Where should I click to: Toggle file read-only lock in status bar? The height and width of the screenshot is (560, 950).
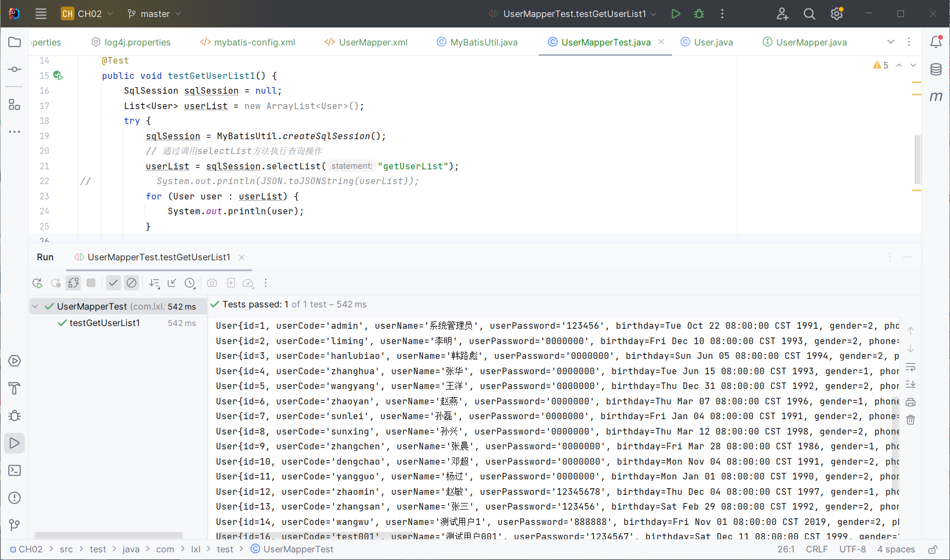point(932,549)
